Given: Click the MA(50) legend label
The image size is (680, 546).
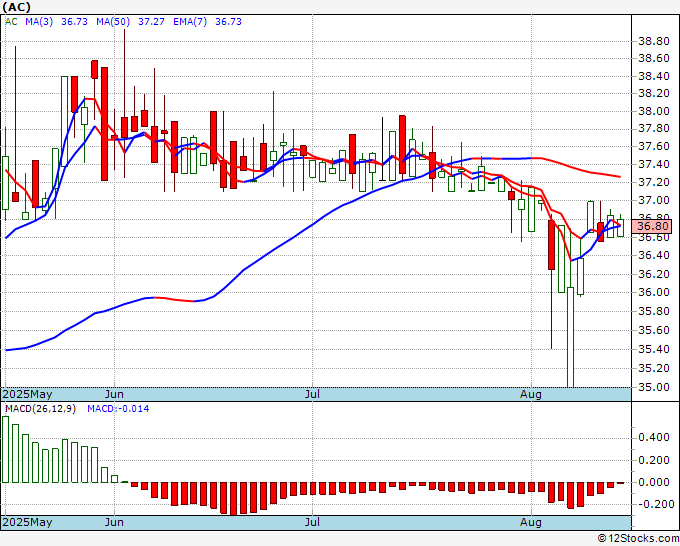Looking at the screenshot, I should point(113,22).
